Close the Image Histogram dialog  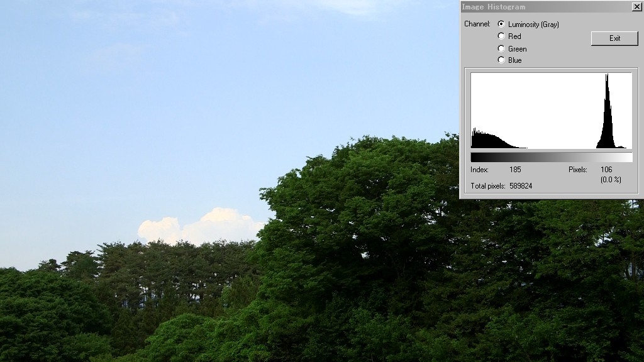636,6
